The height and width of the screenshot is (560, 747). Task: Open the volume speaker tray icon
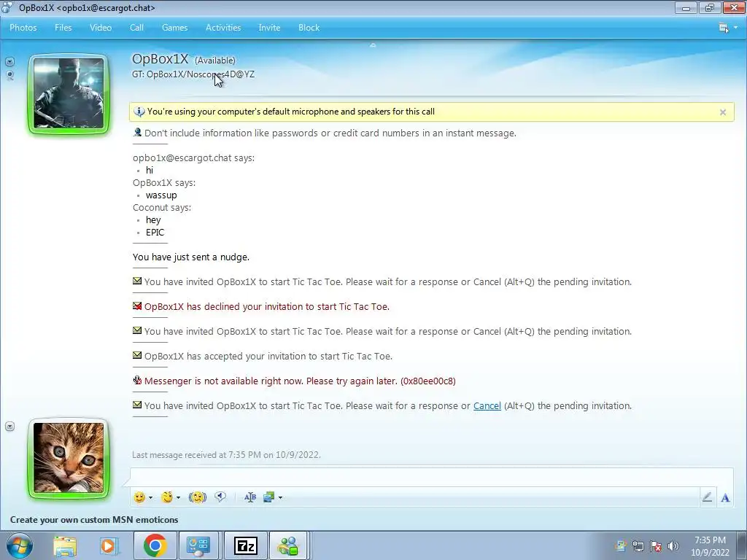[x=673, y=546]
